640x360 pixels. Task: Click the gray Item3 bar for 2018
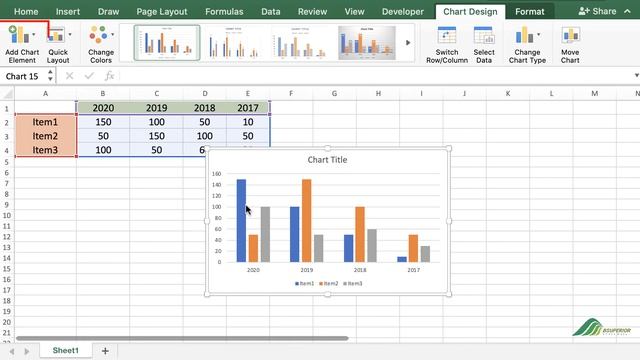(x=372, y=245)
